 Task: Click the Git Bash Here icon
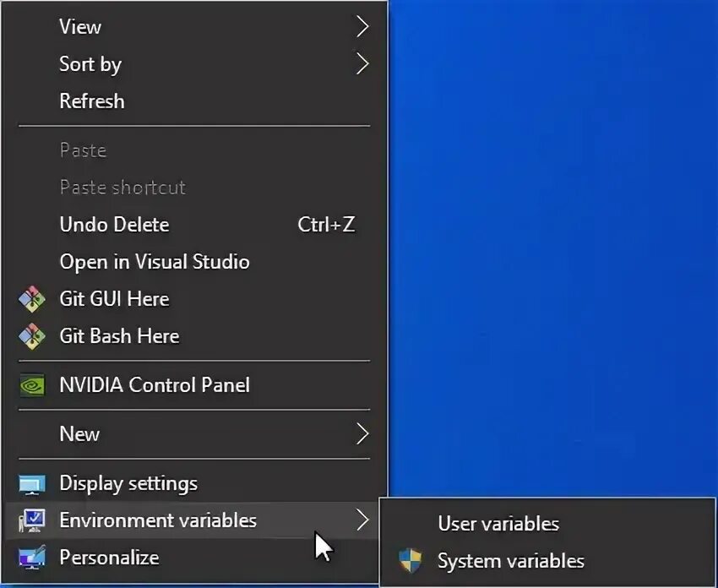[x=31, y=336]
